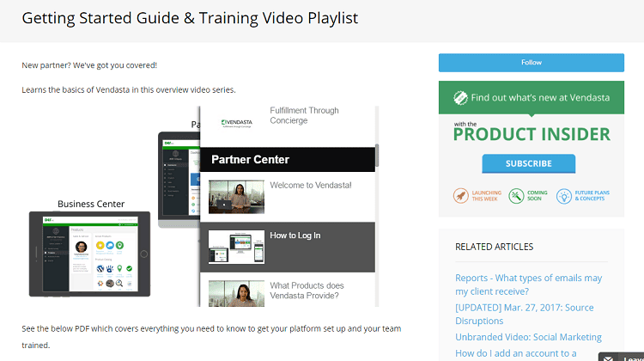Click the Partner Center playlist header
The image size is (644, 361).
point(288,160)
